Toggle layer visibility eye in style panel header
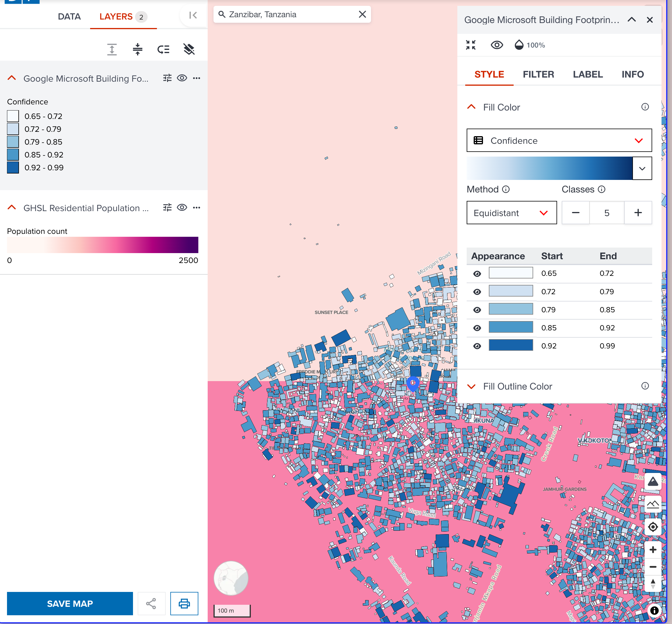This screenshot has height=624, width=672. [x=496, y=44]
